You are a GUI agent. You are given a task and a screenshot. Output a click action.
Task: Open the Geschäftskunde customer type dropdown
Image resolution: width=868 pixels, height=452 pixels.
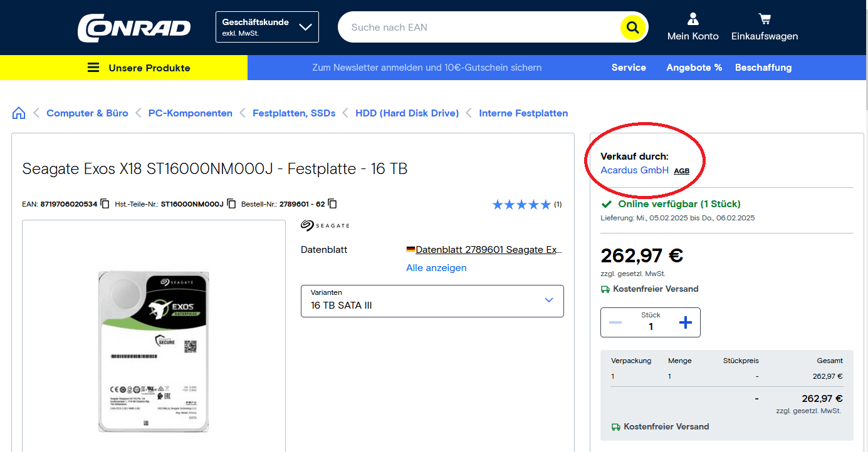pos(267,27)
